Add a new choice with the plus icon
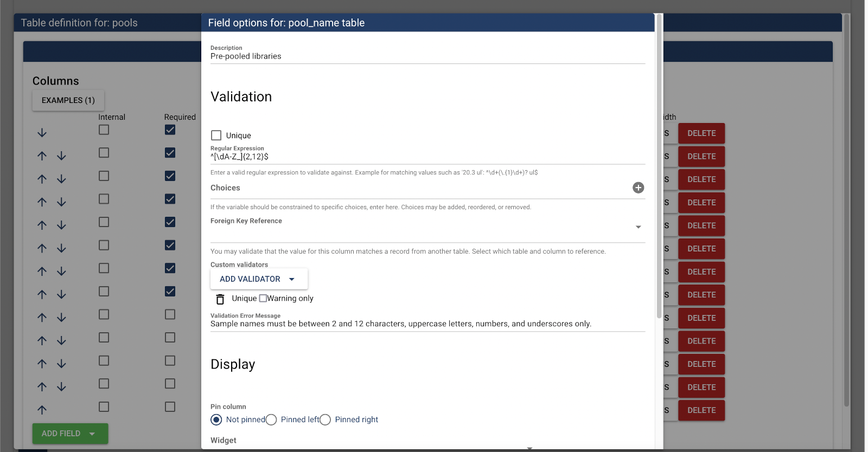868x452 pixels. (x=638, y=188)
